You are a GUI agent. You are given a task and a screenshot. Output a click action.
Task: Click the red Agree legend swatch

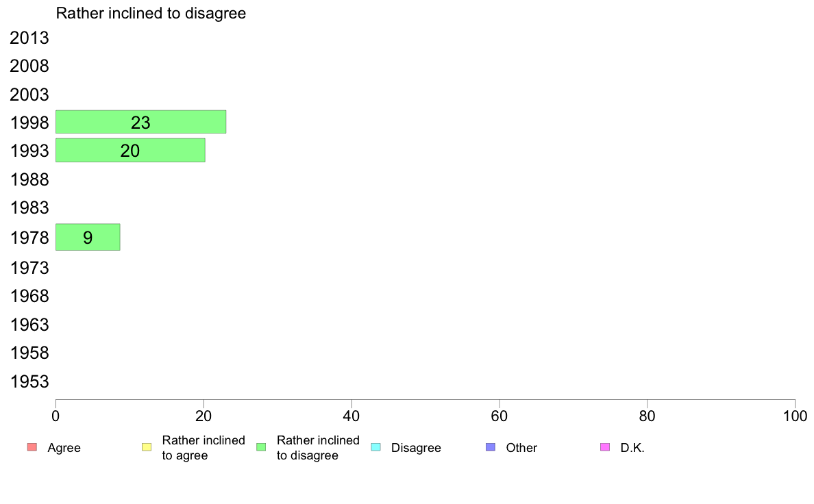pyautogui.click(x=32, y=447)
